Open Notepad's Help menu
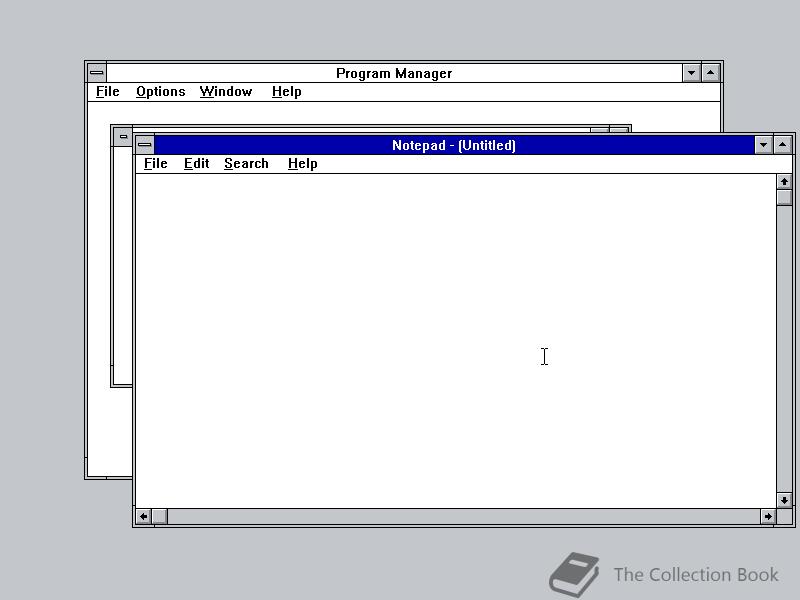Screen dimensions: 800x600 pos(303,164)
